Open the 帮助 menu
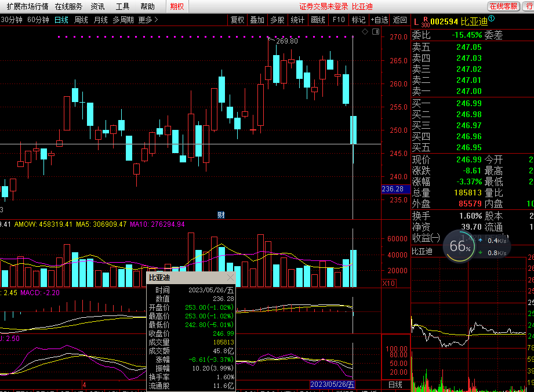The image size is (534, 392). pos(147,6)
